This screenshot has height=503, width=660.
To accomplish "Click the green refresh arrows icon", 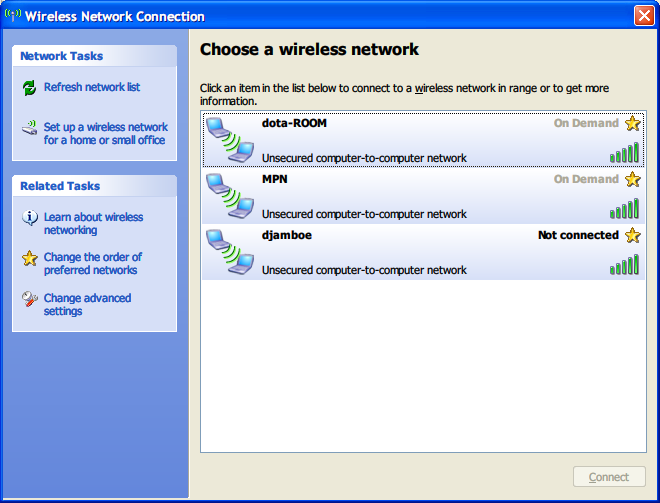I will [29, 88].
